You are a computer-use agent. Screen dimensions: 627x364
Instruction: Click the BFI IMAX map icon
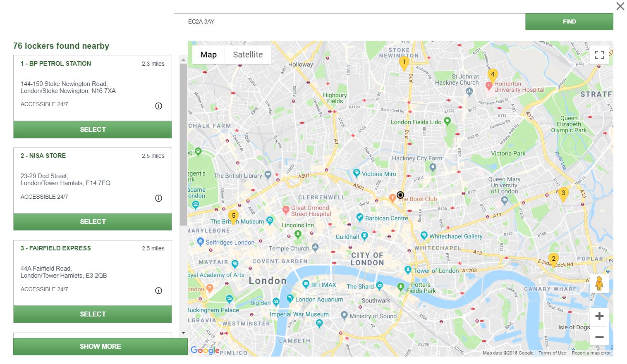coord(306,284)
